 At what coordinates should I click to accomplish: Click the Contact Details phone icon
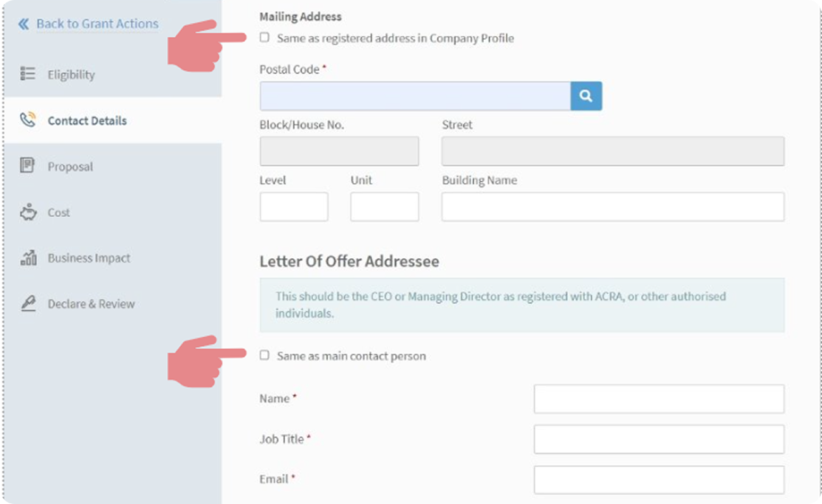(28, 120)
